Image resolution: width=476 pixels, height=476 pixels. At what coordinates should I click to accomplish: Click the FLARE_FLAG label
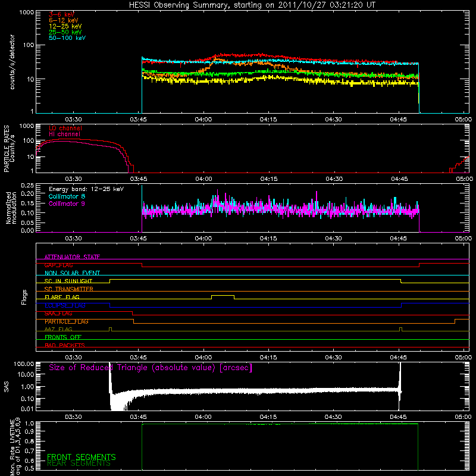pyautogui.click(x=62, y=297)
